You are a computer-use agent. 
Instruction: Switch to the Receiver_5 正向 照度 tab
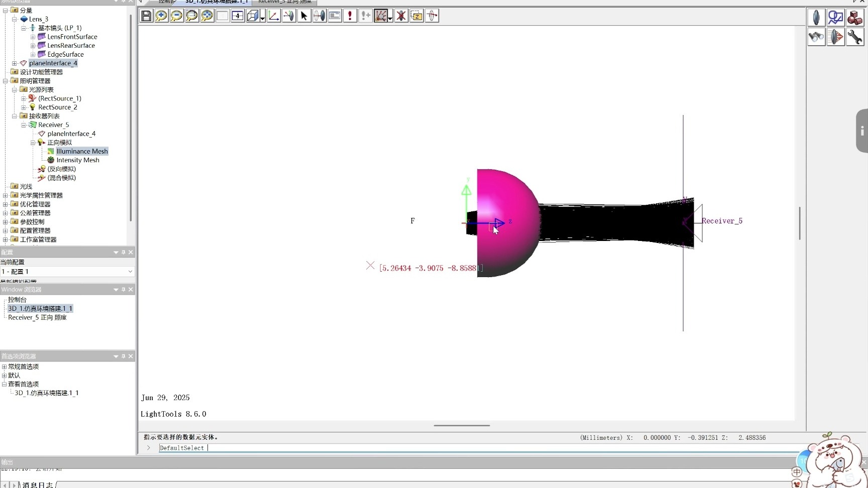(285, 2)
